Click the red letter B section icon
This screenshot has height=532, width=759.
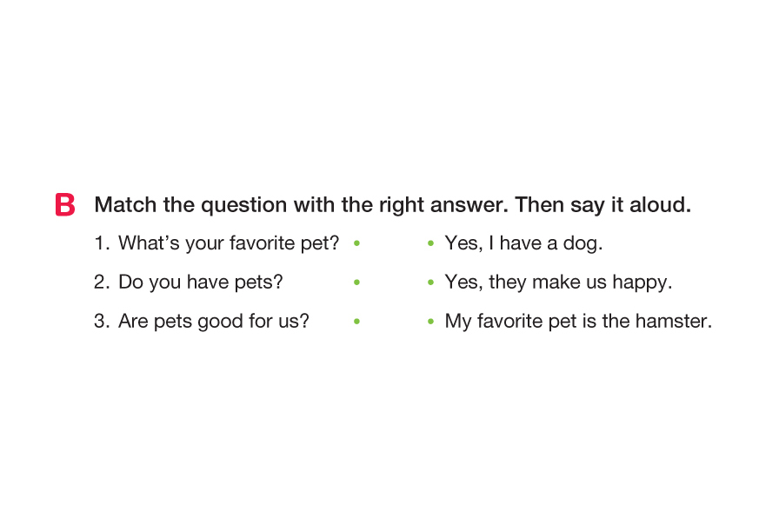[64, 205]
